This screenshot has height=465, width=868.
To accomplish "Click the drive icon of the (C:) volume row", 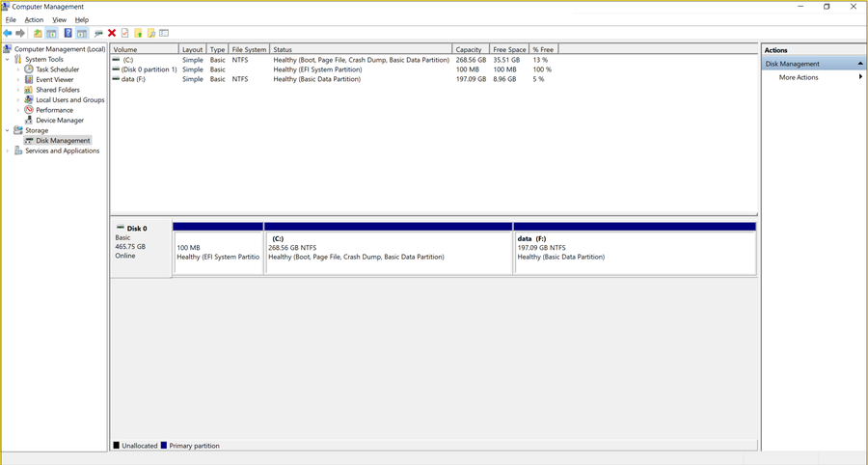I will (x=116, y=59).
